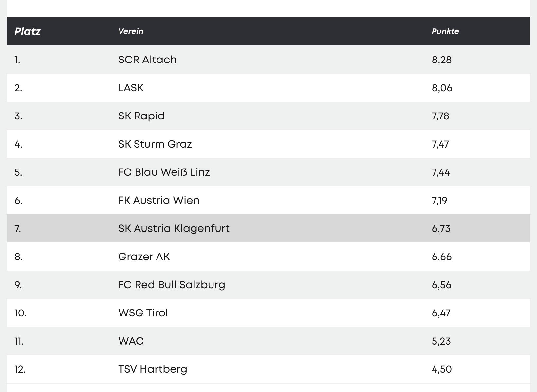
Task: Choose the FK Austria Wien row
Action: [159, 200]
